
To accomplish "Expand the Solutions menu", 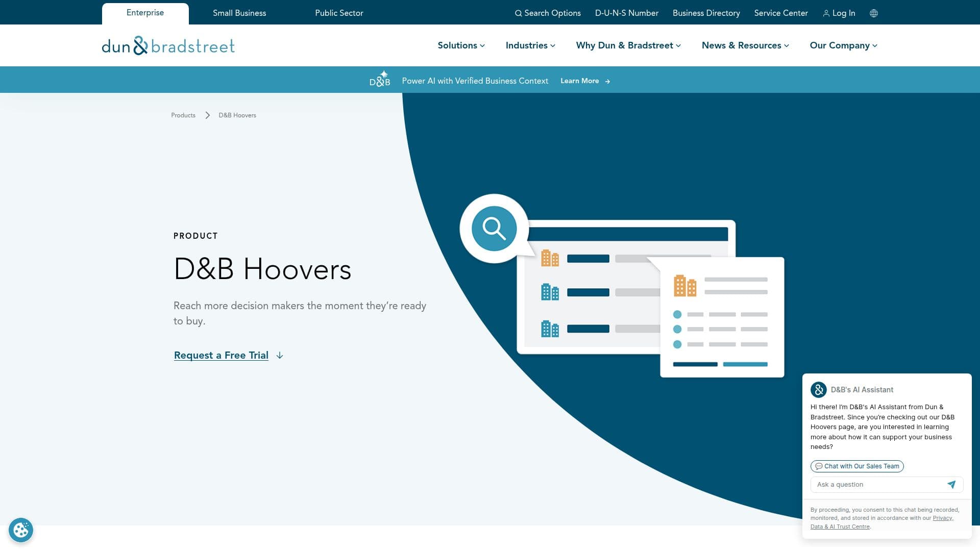I will 461,45.
